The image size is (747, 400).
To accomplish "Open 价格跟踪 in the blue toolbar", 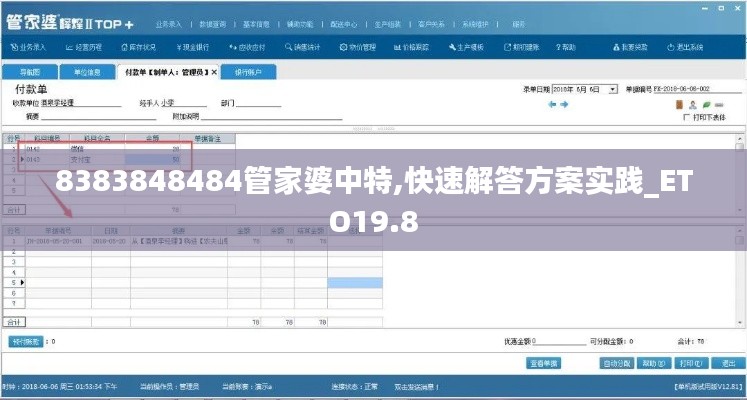I will coord(411,48).
